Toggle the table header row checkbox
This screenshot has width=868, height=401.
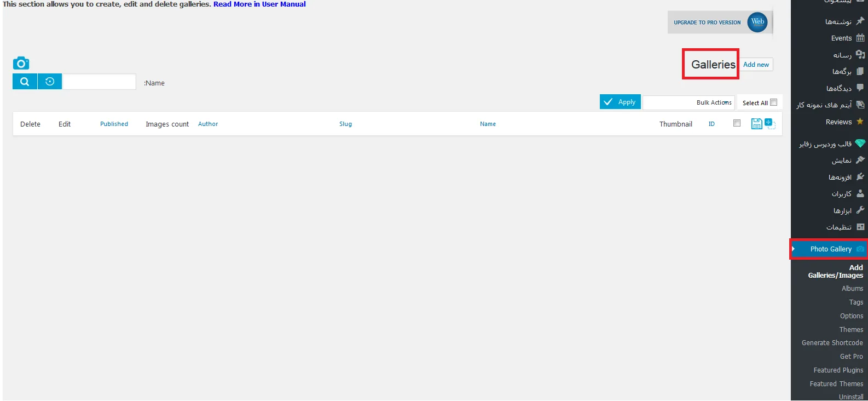tap(737, 123)
